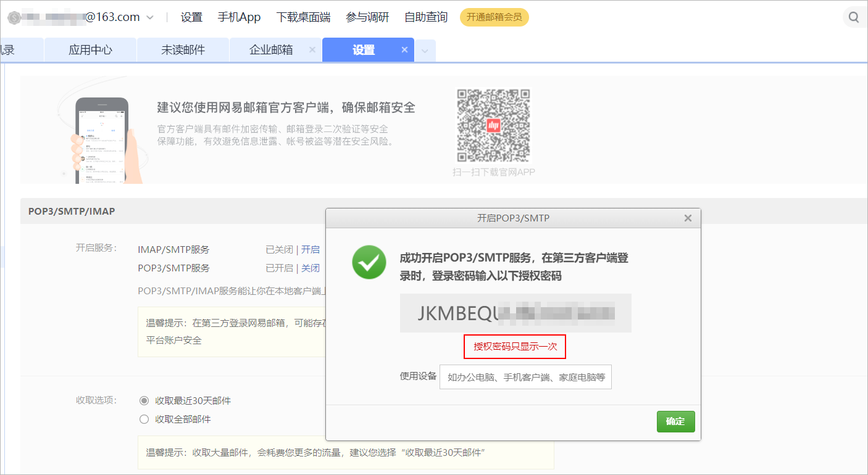Open 下载桌面端 link
Screen dimensions: 868x475
[x=303, y=17]
